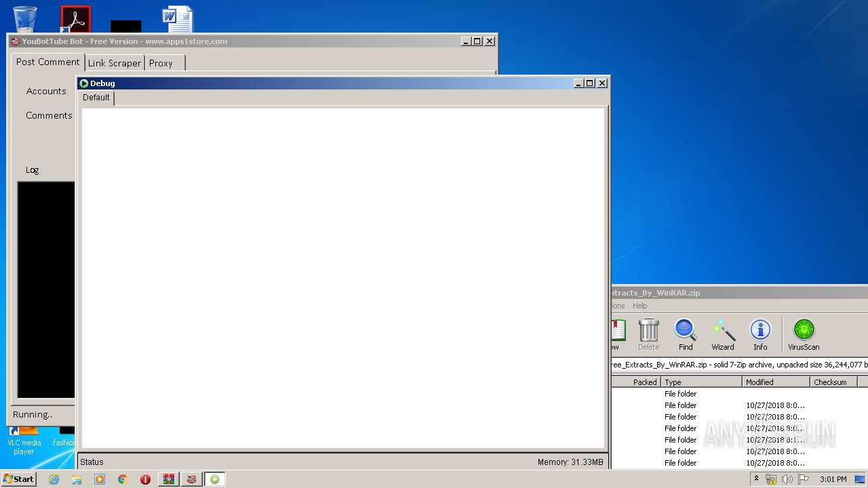Screen dimensions: 868x488
Task: Click the Accounts label in YouBotTube
Action: pyautogui.click(x=46, y=91)
